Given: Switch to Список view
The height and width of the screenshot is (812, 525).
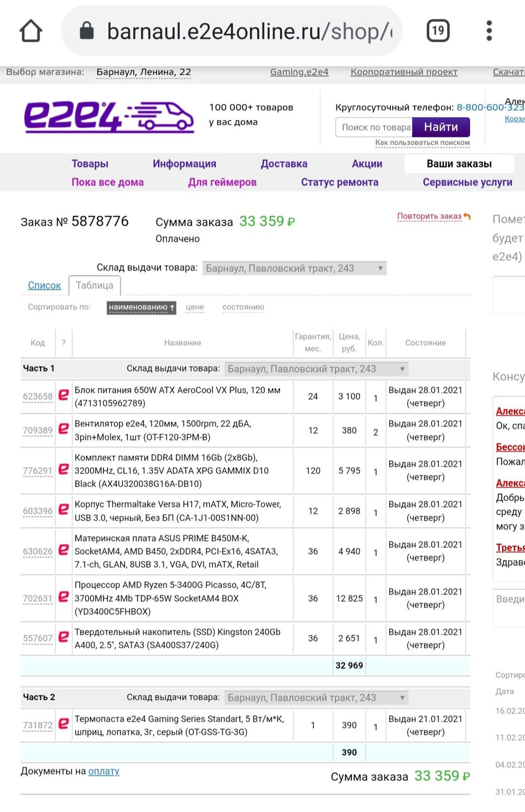Looking at the screenshot, I should coord(44,286).
